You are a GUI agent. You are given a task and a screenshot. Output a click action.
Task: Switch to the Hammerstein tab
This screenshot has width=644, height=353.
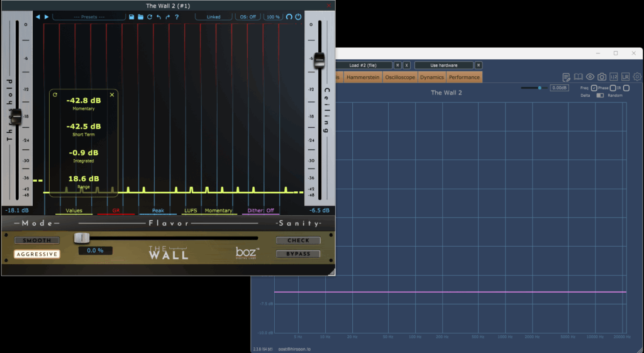pos(363,77)
